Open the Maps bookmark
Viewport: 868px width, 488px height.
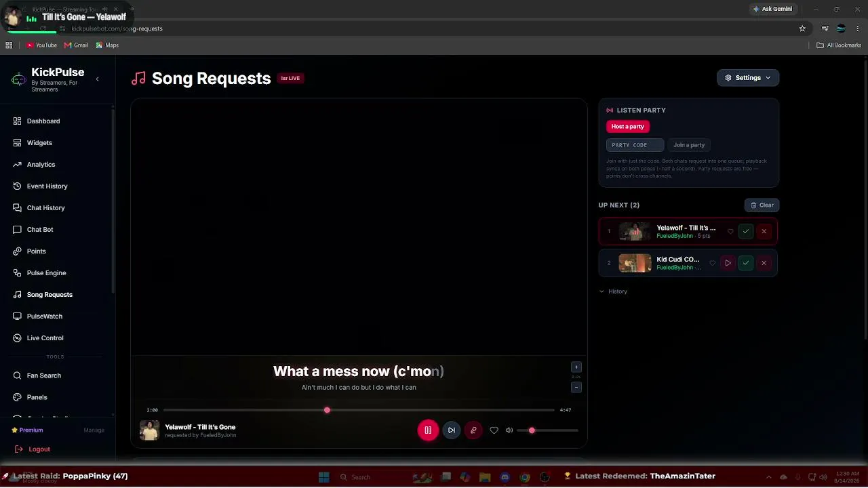[x=107, y=45]
